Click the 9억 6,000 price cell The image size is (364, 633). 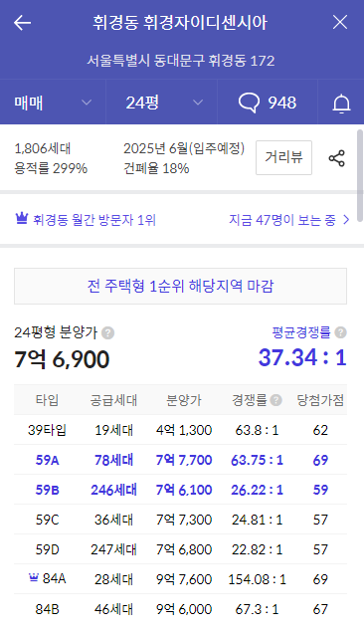(x=184, y=609)
